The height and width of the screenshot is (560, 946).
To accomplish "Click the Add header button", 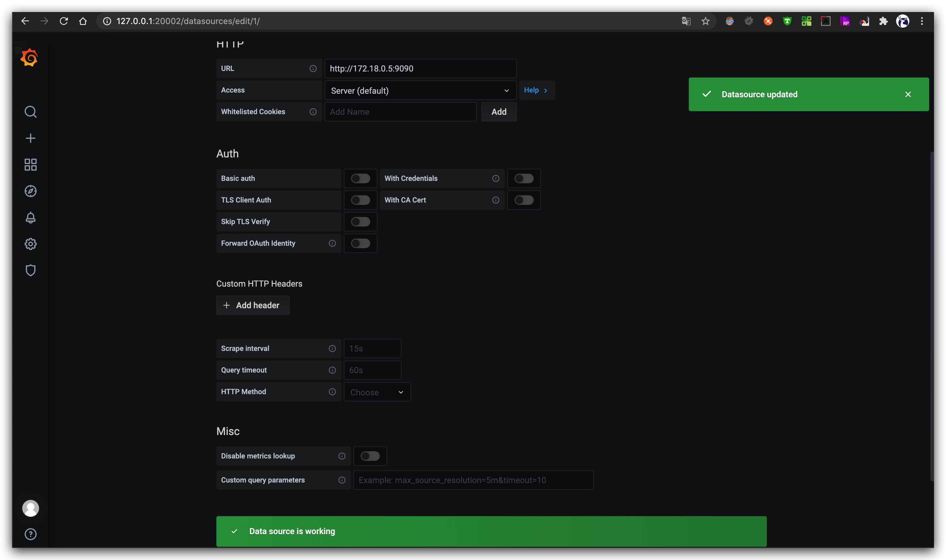I will [252, 305].
